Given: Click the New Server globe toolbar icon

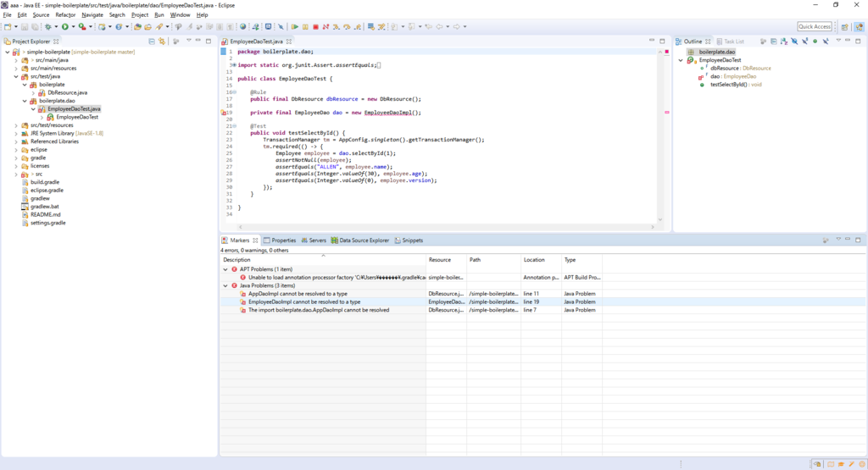Looking at the screenshot, I should pos(102,26).
